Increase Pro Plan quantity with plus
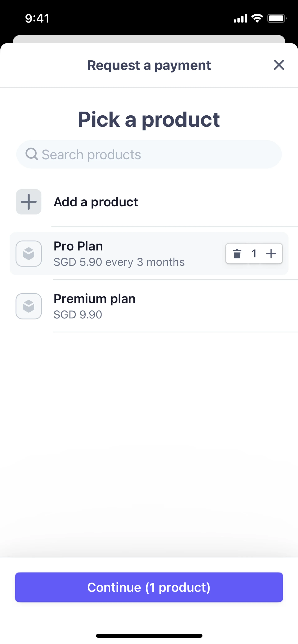Screen dimensions: 298x644 (x=271, y=253)
